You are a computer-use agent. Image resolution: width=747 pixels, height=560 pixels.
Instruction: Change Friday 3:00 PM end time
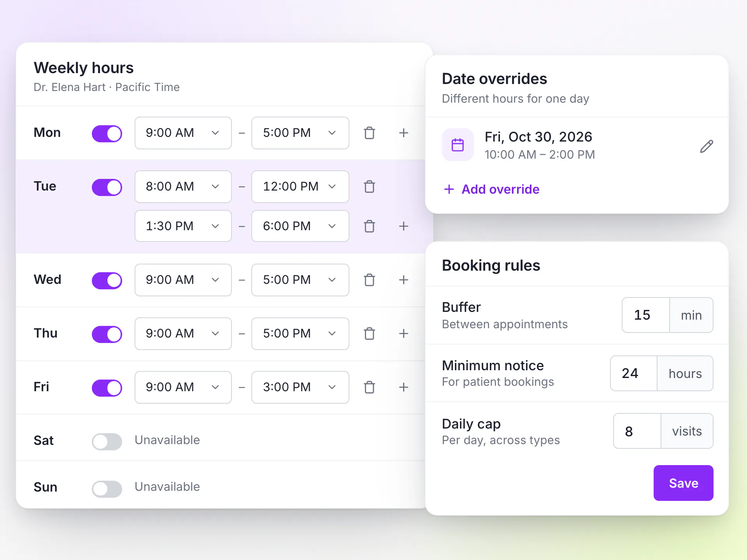[x=300, y=387]
